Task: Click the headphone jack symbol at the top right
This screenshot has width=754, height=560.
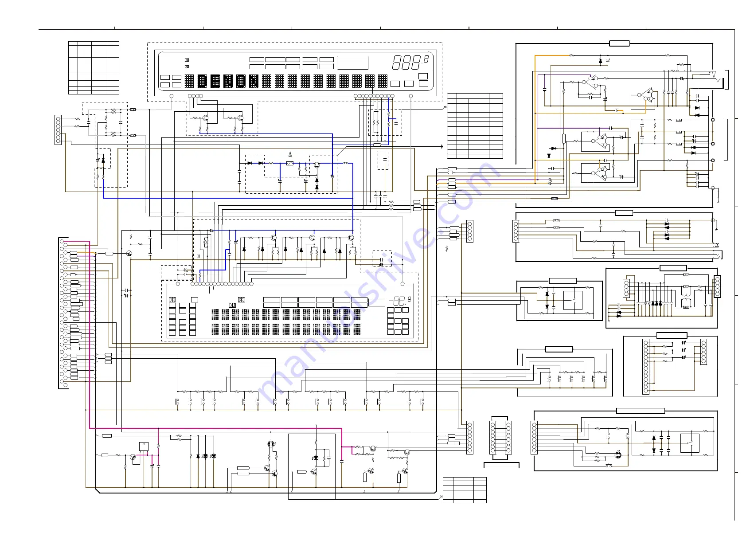Action: (x=716, y=79)
